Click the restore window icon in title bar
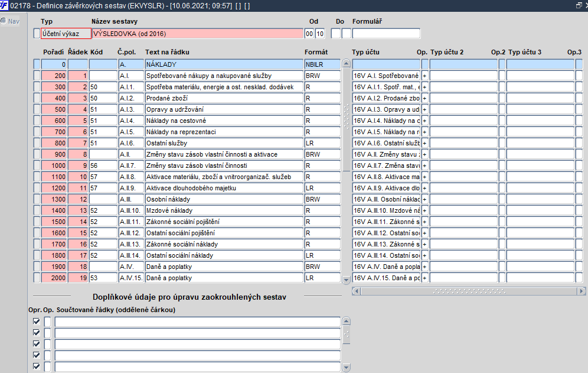 [579, 5]
